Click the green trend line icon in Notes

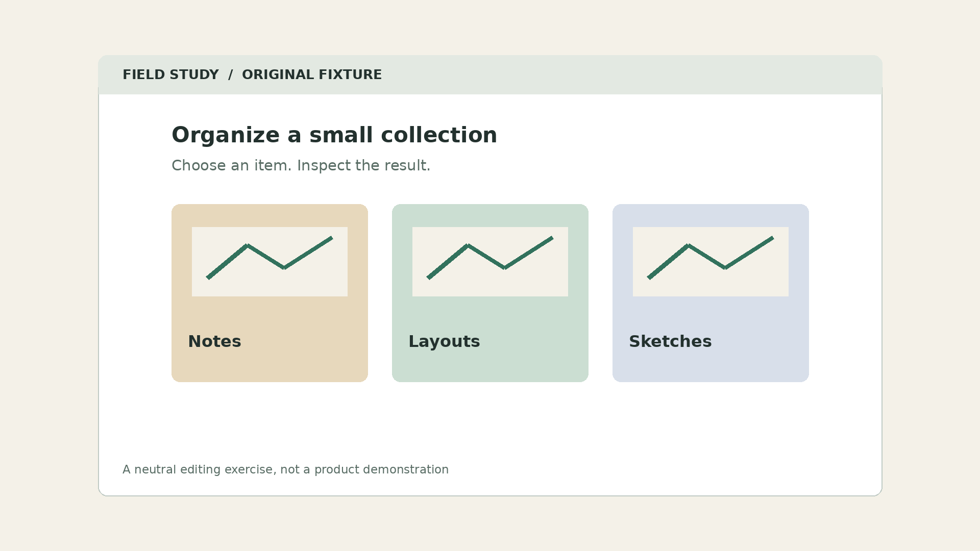[269, 258]
